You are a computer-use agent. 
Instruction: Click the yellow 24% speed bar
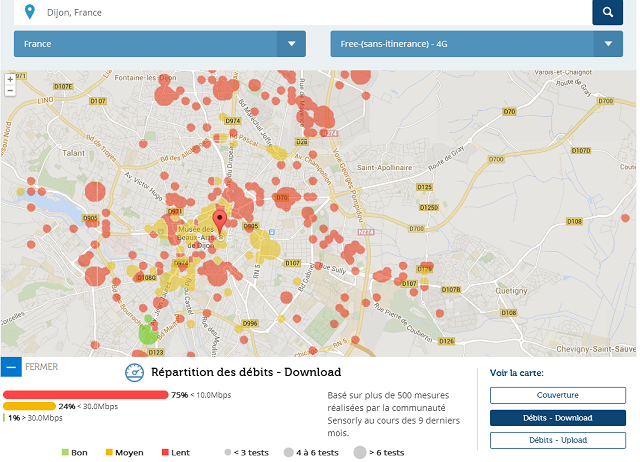[x=29, y=406]
